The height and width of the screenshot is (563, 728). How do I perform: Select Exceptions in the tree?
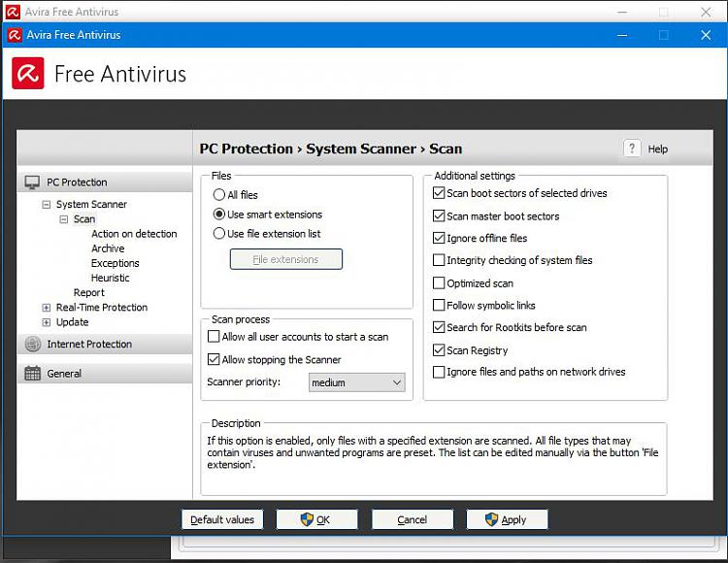coord(116,263)
